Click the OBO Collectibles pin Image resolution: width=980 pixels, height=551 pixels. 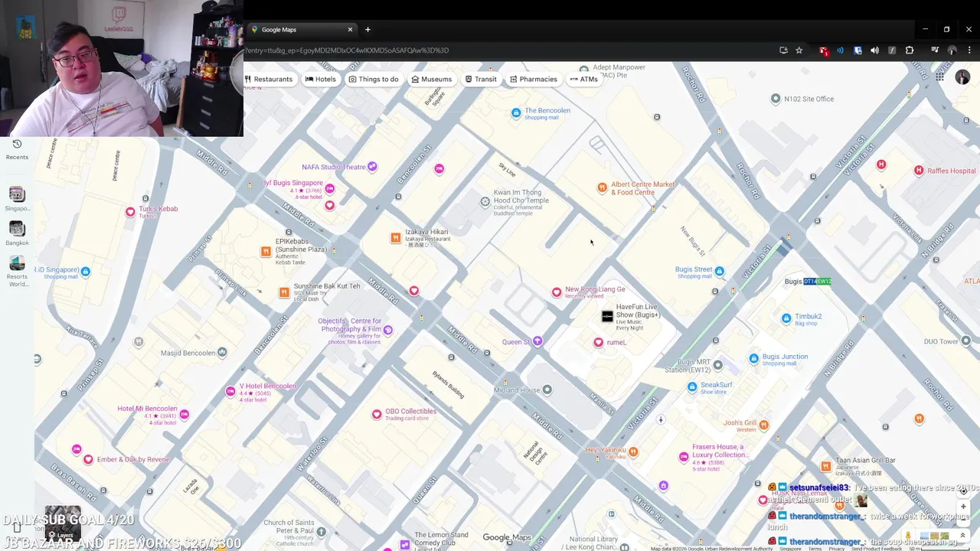pyautogui.click(x=377, y=414)
